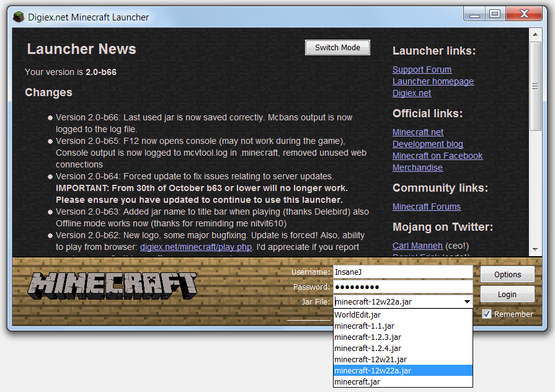Viewport: 555px width, 392px height.
Task: Open the digiex.net/minecraft/play.php link
Action: (195, 247)
